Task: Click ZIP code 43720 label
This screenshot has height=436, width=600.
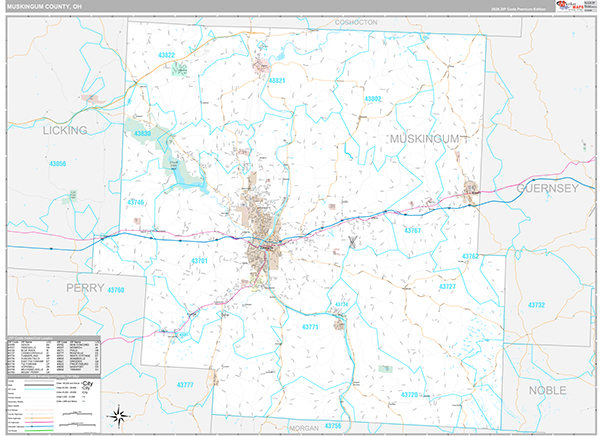Action: (409, 395)
